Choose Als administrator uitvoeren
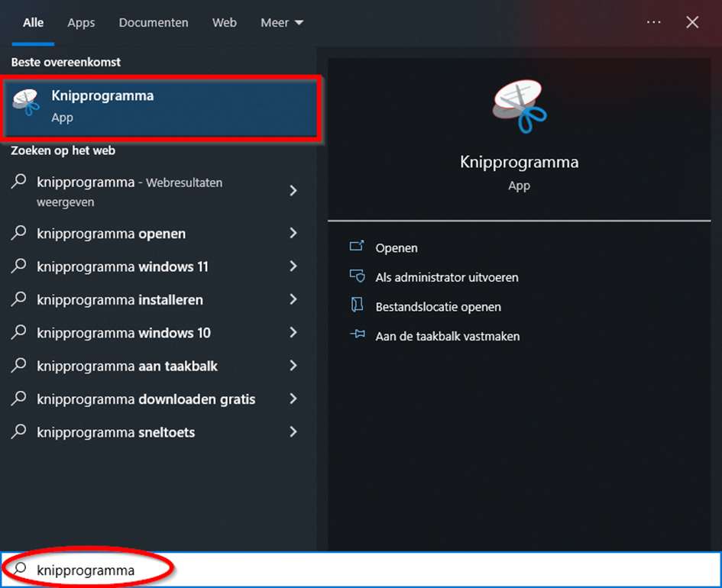Viewport: 722px width, 588px height. click(446, 277)
